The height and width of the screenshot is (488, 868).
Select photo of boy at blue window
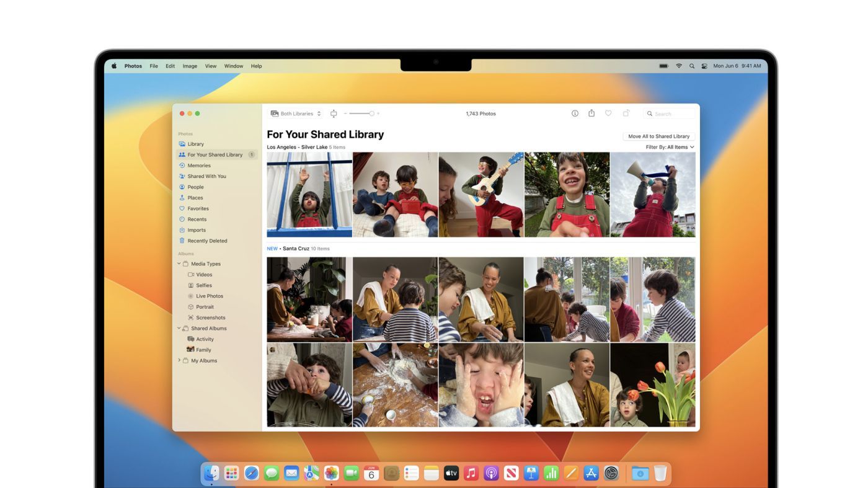309,195
